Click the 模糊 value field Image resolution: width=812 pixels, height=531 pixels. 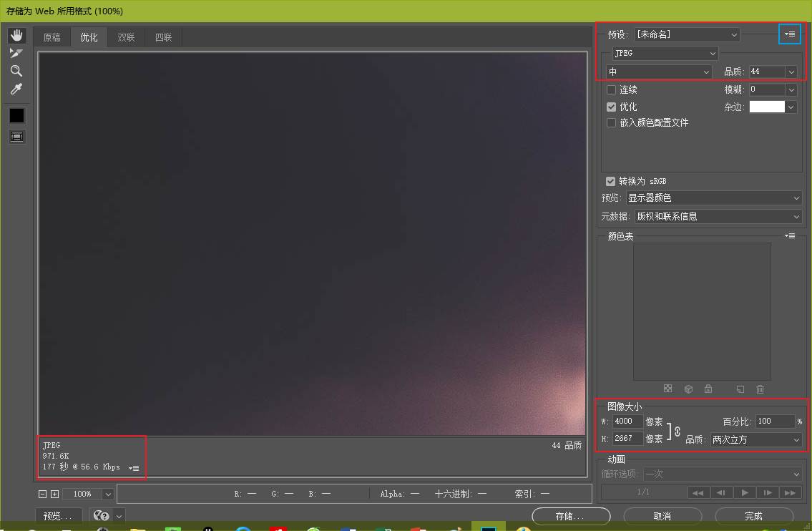766,89
